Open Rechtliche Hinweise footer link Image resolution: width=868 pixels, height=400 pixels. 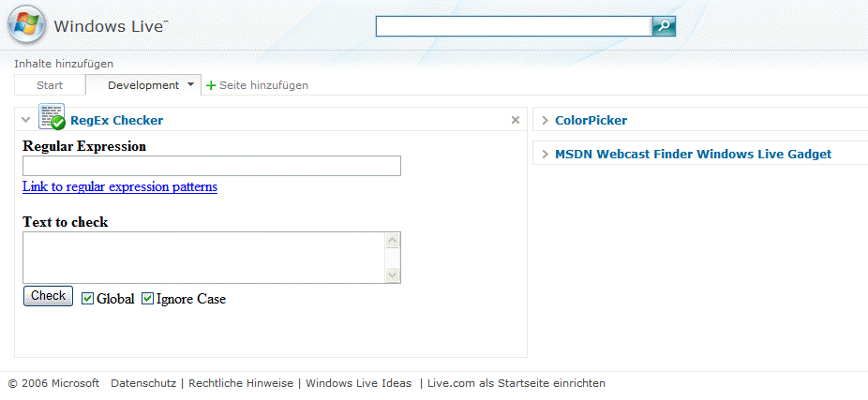coord(241,383)
